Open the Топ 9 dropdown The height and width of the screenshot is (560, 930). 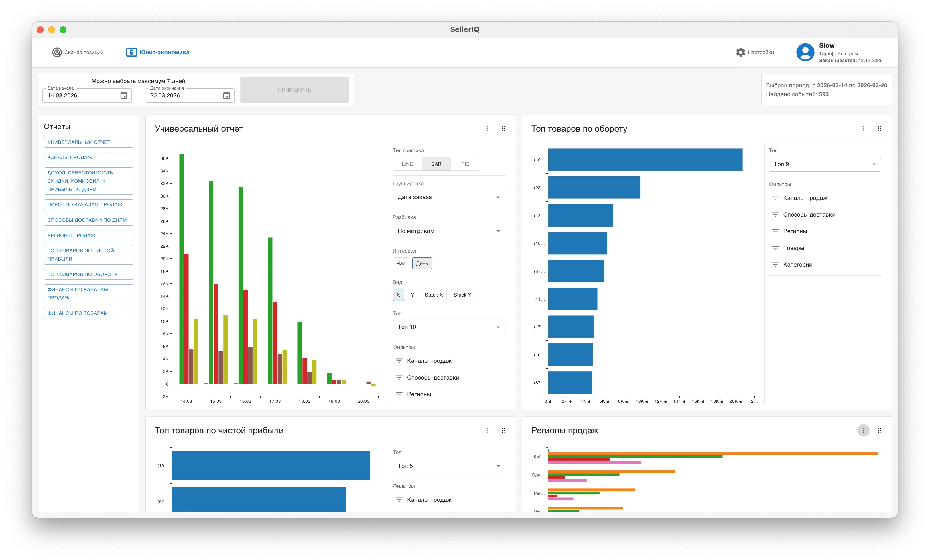coord(824,164)
